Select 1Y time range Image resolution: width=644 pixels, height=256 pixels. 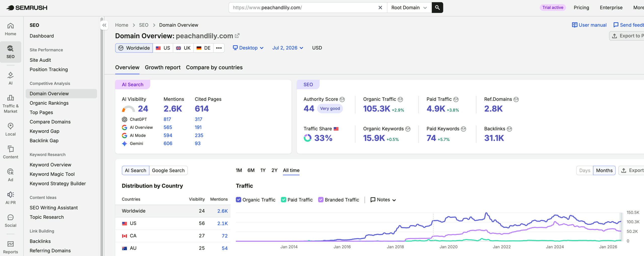(x=263, y=170)
